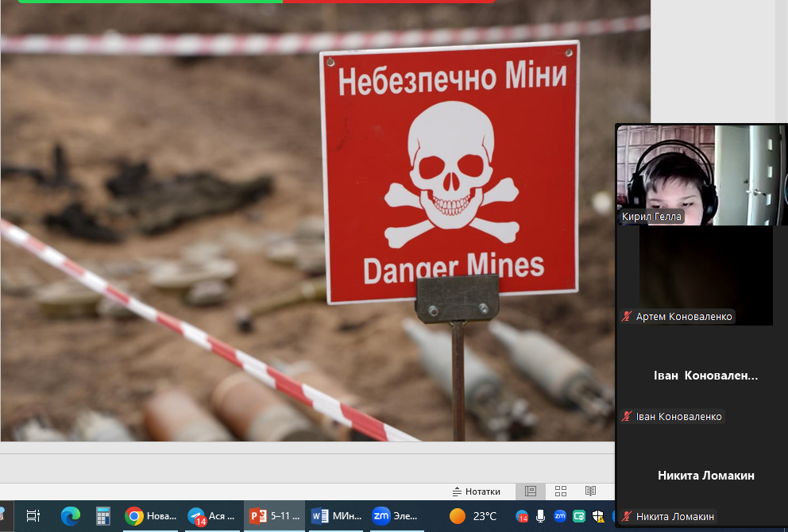
Task: Open Calculator from taskbar
Action: [103, 516]
